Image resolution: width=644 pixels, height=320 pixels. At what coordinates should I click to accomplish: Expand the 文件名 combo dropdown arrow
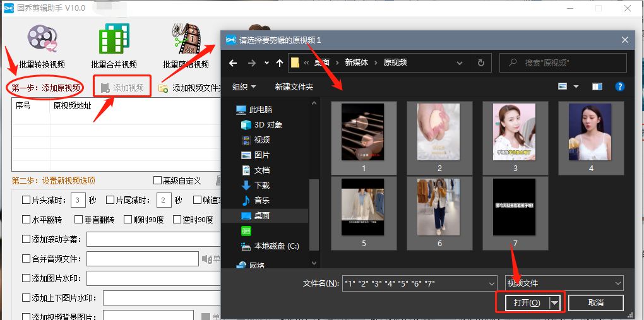coord(492,283)
